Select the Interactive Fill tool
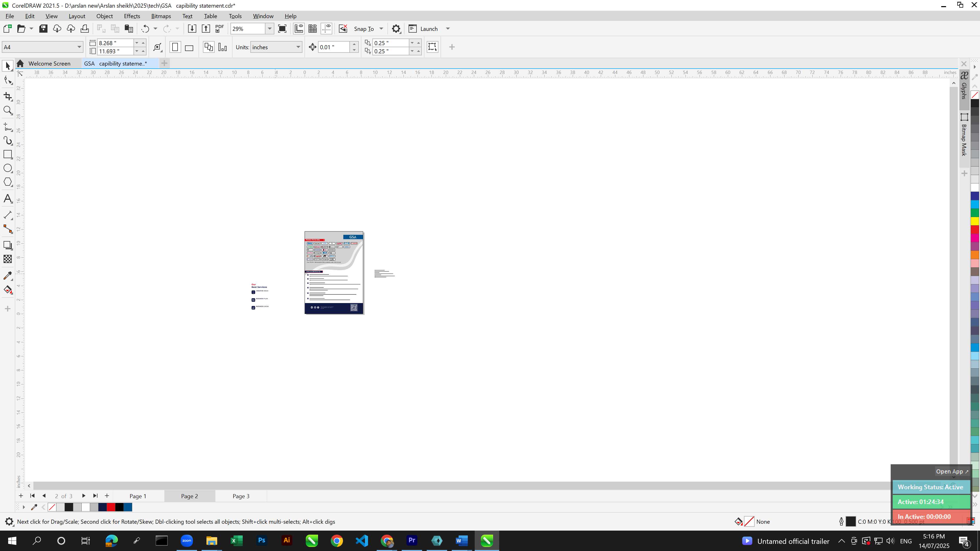 pyautogui.click(x=8, y=290)
